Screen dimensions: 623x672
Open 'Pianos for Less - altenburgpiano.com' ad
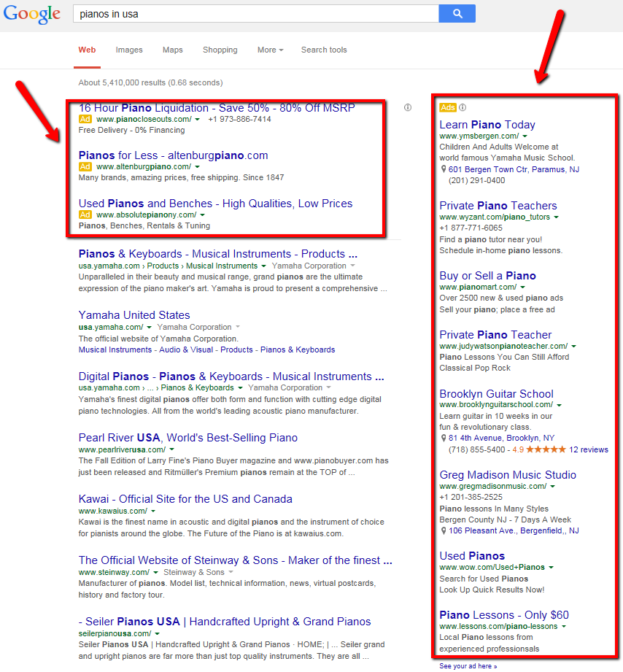click(173, 155)
